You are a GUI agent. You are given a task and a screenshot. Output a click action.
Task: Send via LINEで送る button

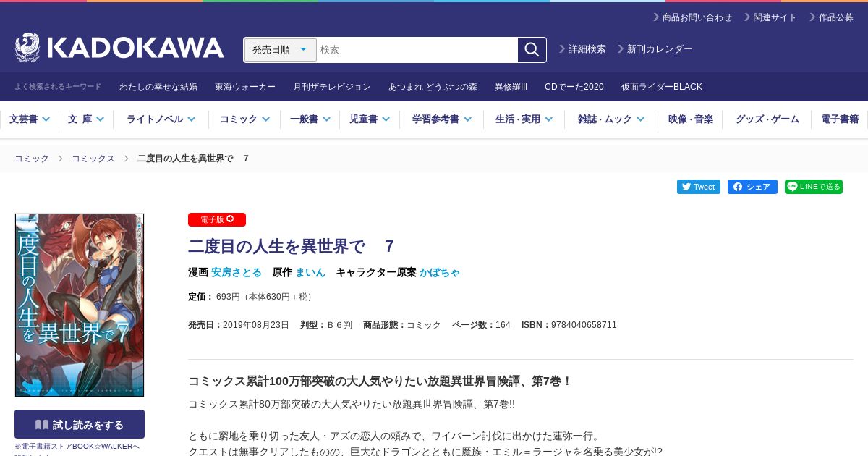(x=814, y=187)
